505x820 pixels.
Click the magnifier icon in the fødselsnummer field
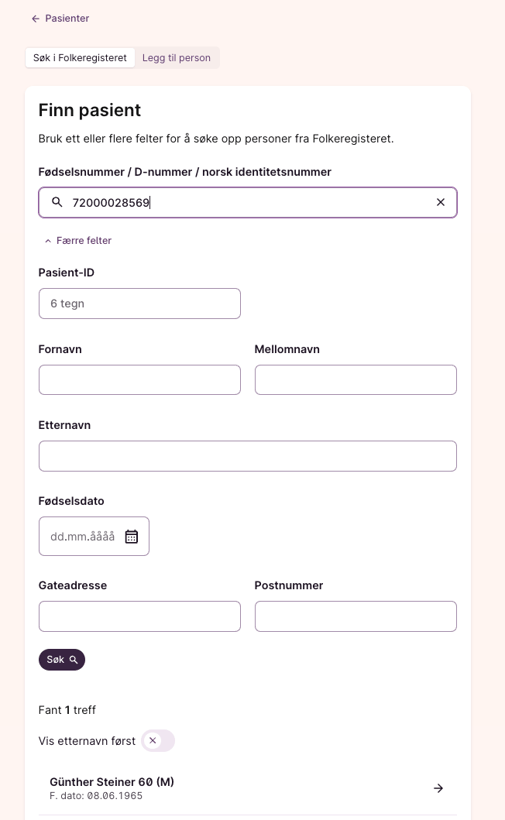(57, 202)
